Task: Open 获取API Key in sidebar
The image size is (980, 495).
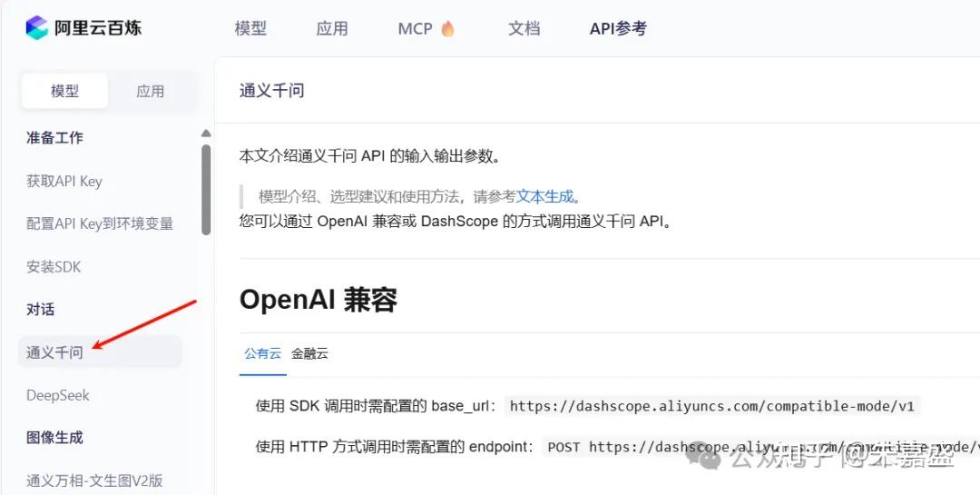Action: pos(64,182)
